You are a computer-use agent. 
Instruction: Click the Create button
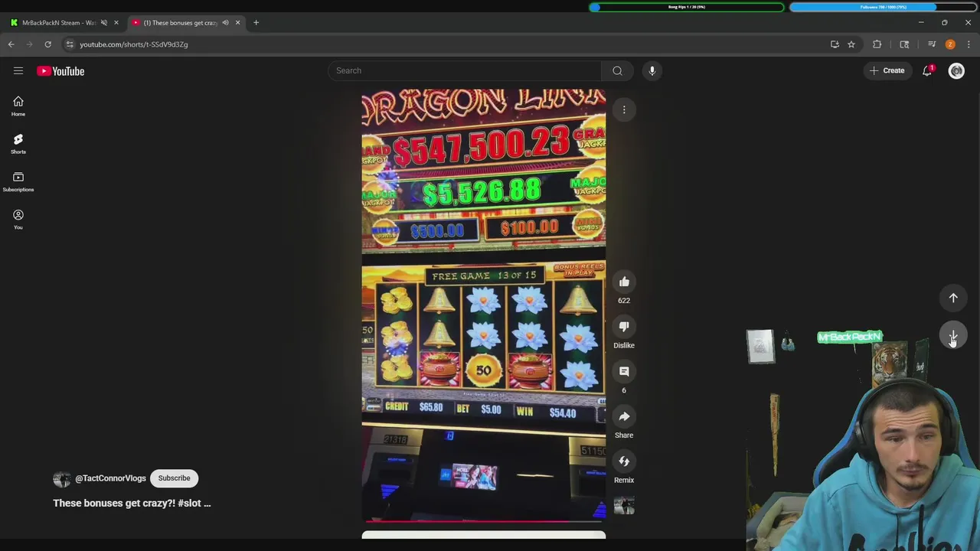[x=887, y=70]
